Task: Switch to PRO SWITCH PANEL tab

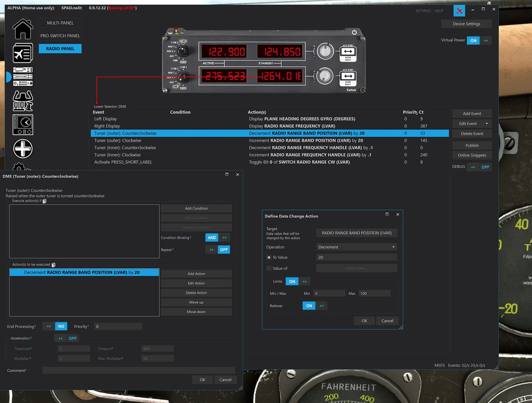Action: [60, 36]
